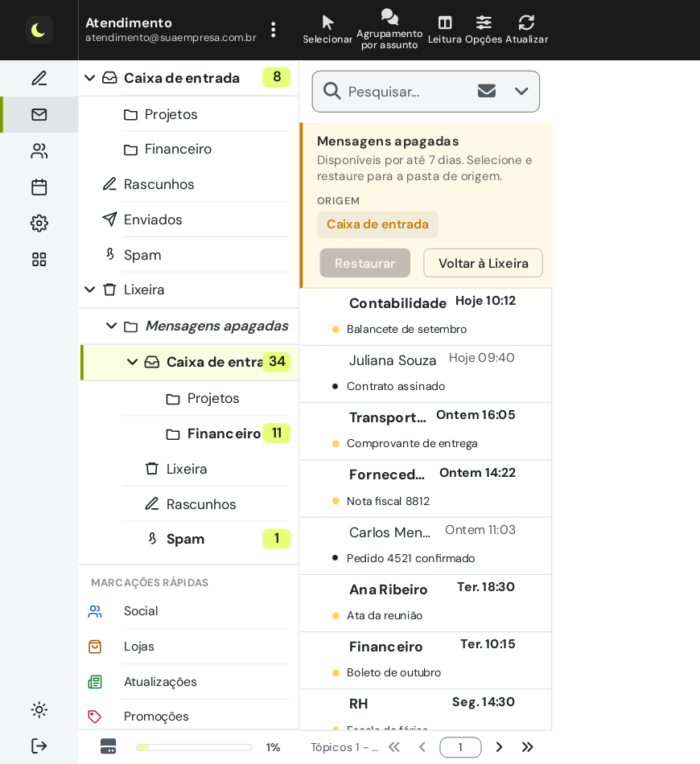
Task: Collapse the top Caixa de entrada folder
Action: pyautogui.click(x=89, y=78)
